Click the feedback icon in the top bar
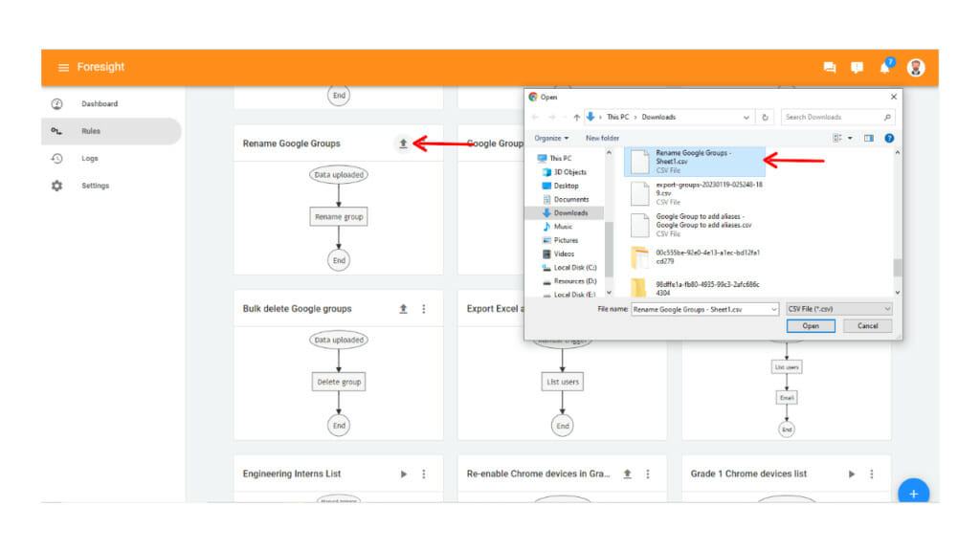The height and width of the screenshot is (551, 980). (x=857, y=67)
